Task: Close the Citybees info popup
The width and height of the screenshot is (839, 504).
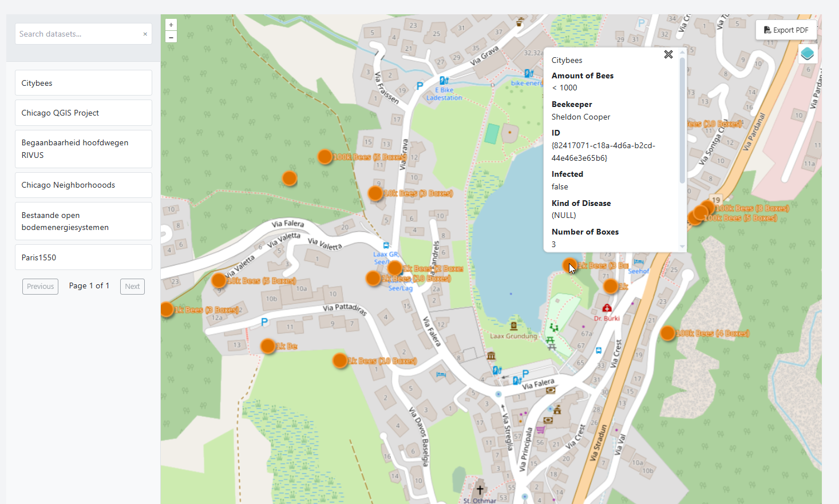Action: pos(668,54)
